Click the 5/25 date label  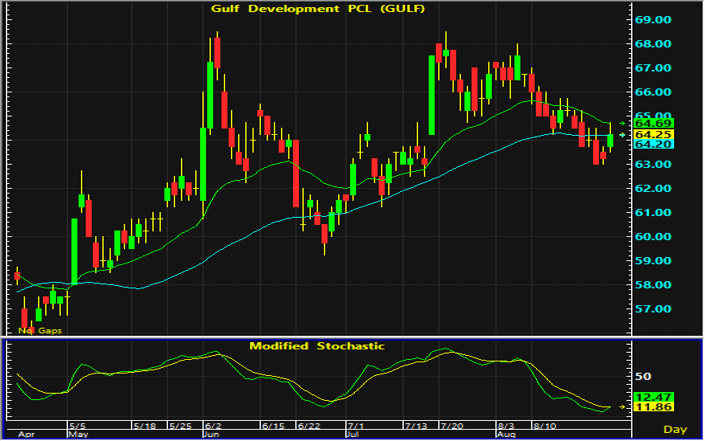tap(180, 426)
